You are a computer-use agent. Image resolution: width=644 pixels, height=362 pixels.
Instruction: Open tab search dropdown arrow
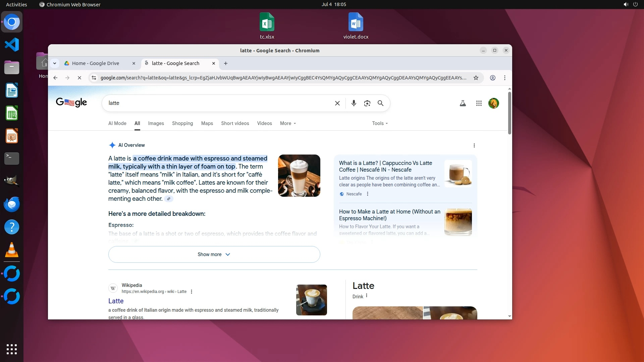[x=55, y=63]
